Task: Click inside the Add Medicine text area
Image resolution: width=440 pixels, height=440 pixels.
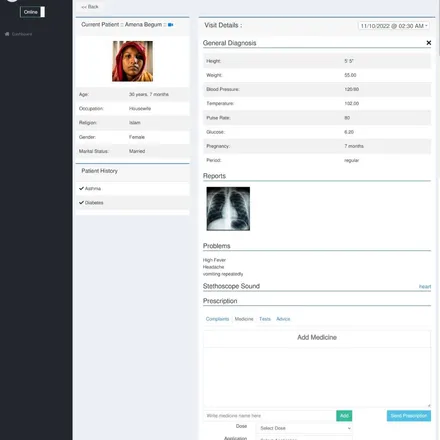Action: click(x=317, y=377)
